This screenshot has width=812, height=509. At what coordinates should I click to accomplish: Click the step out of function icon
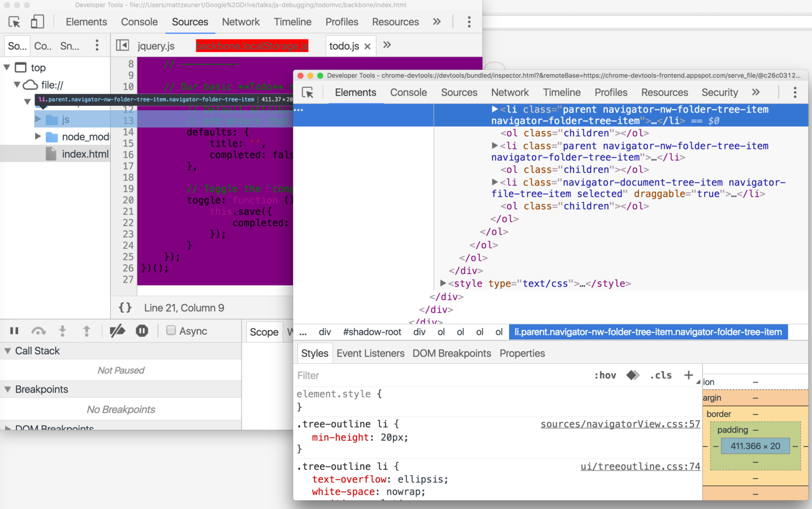point(87,331)
